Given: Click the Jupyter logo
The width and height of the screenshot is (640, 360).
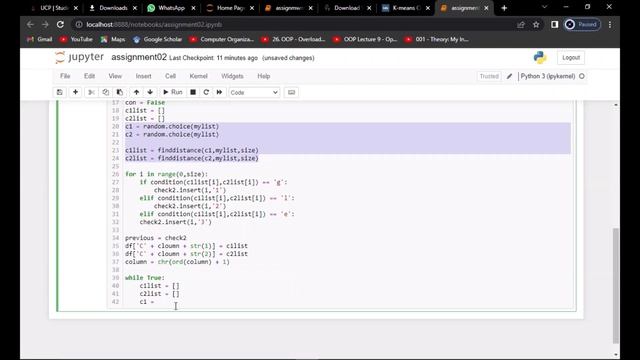Looking at the screenshot, I should (79, 58).
